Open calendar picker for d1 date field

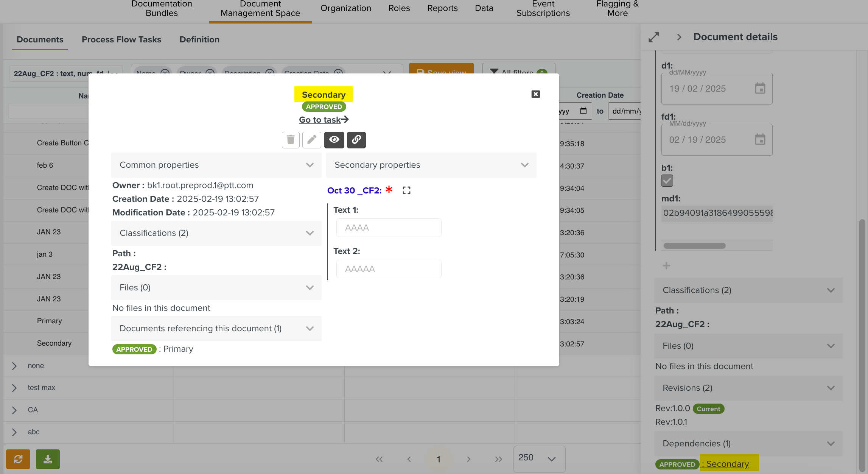[760, 89]
